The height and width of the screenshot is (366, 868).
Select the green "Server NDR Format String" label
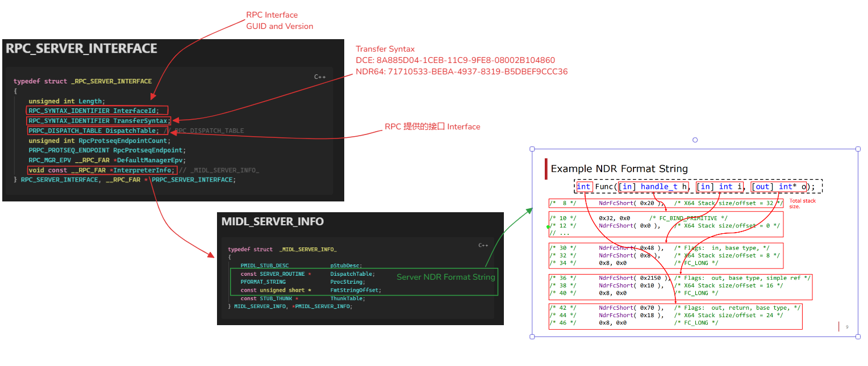[445, 277]
